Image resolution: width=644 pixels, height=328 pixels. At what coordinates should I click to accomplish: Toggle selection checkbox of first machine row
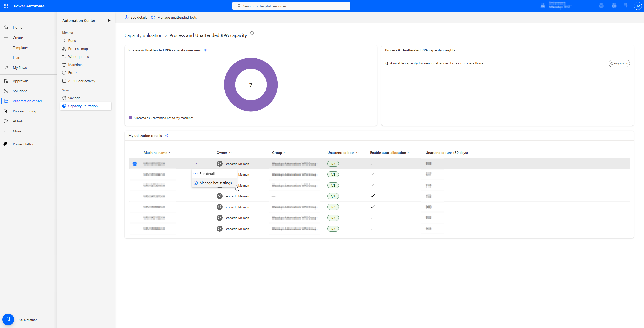point(135,164)
